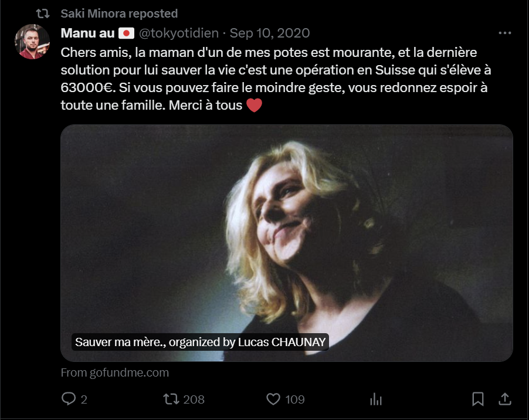Open the GoFundMe card photo of the woman
Image resolution: width=529 pixels, height=420 pixels.
[x=287, y=235]
